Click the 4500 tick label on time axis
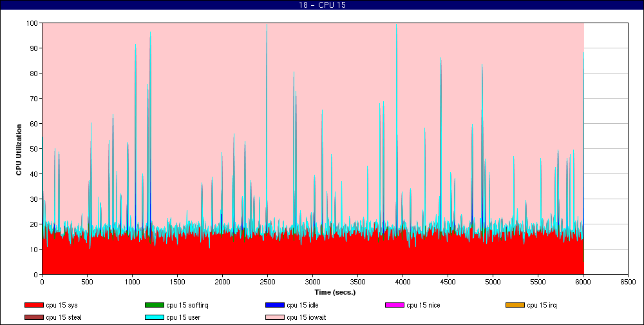The height and width of the screenshot is (325, 644). tap(448, 282)
